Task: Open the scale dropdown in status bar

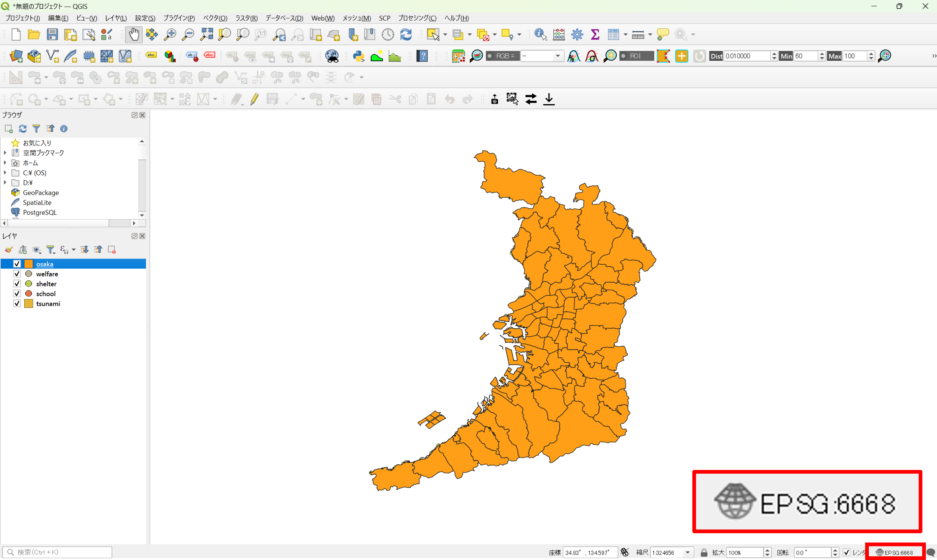Action: point(688,553)
